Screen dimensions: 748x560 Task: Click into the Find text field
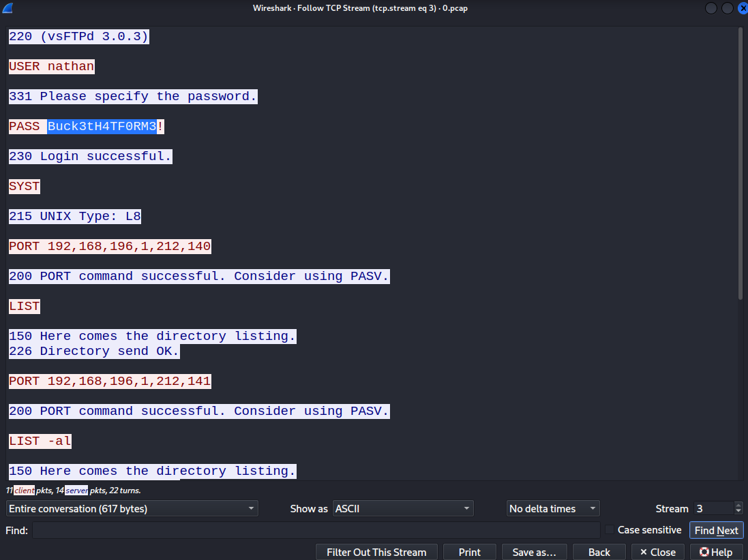click(x=316, y=530)
